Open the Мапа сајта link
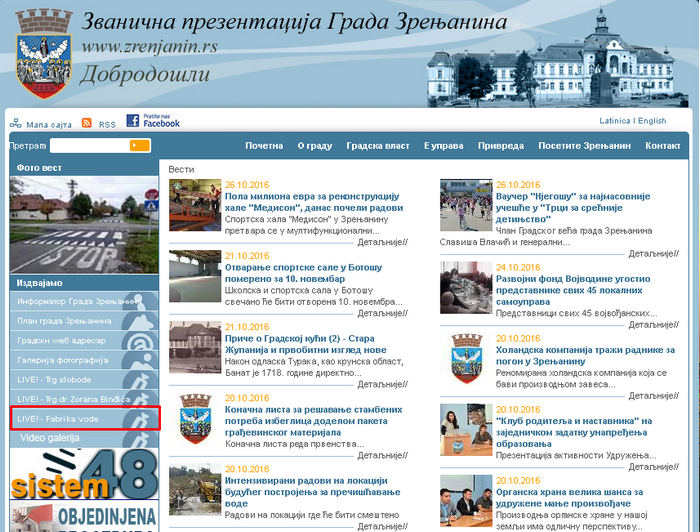 click(49, 125)
